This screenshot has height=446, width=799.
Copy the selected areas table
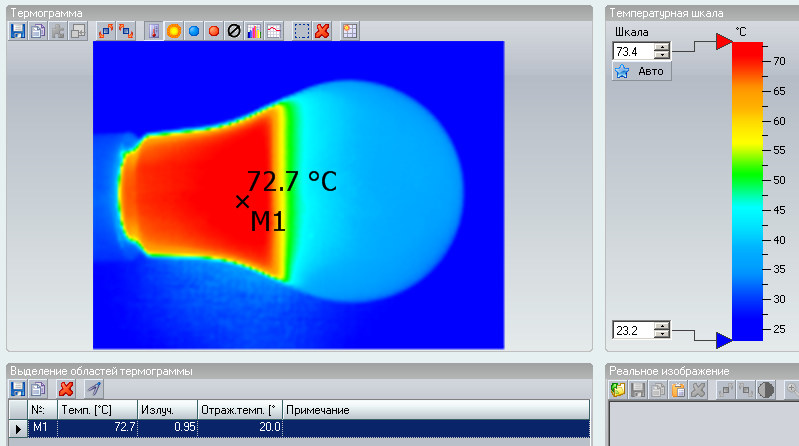coord(38,389)
